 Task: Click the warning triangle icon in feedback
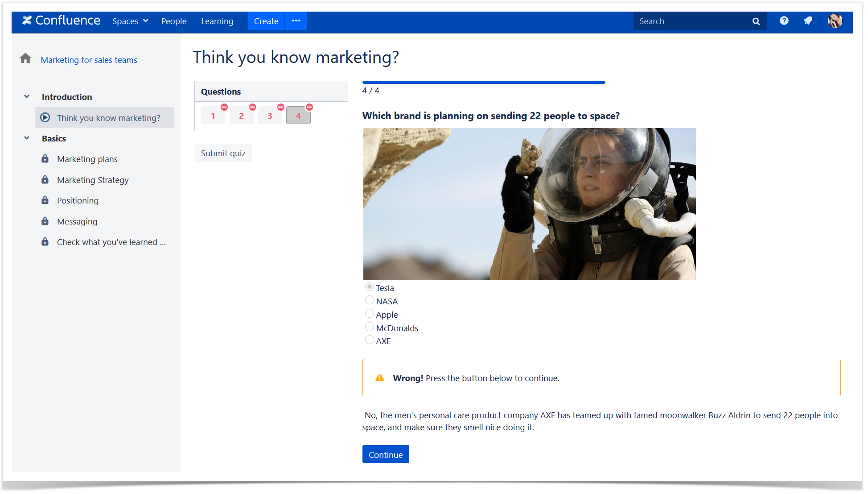point(380,378)
